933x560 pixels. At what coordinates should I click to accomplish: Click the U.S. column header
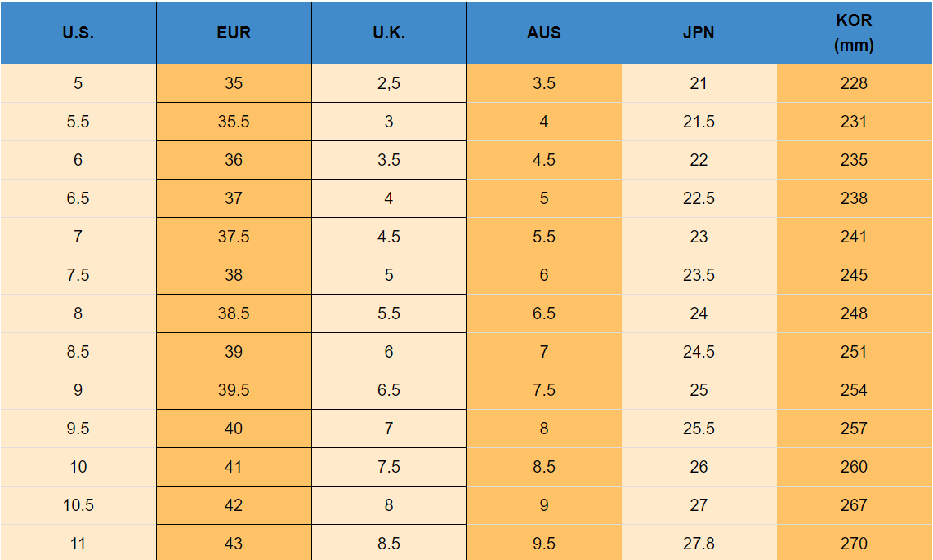pyautogui.click(x=78, y=33)
